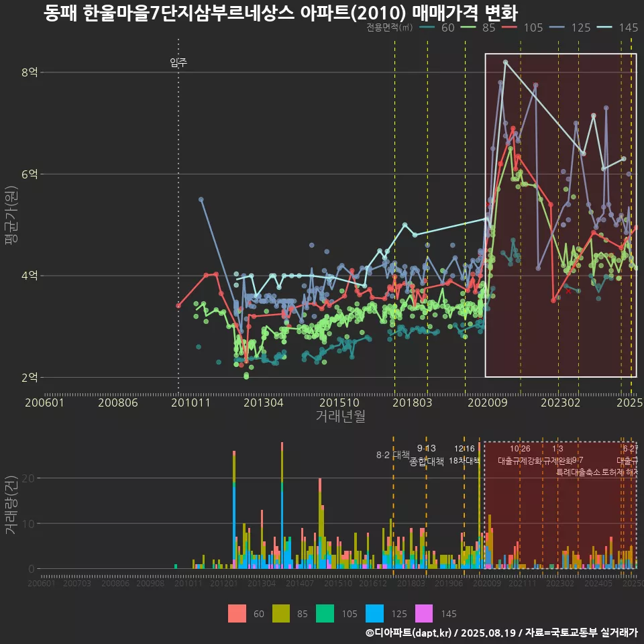Click the 8·2 대책 policy marker label
644x644 pixels.
[393, 455]
